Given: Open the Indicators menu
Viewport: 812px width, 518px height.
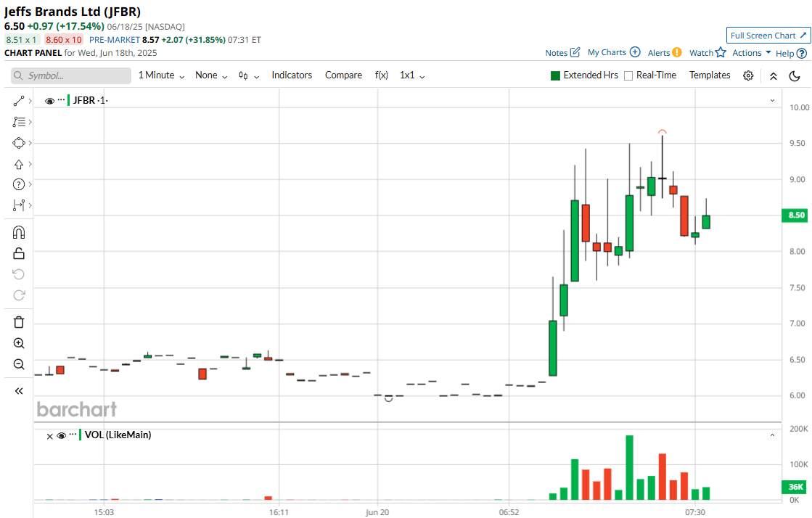Looking at the screenshot, I should coord(292,75).
